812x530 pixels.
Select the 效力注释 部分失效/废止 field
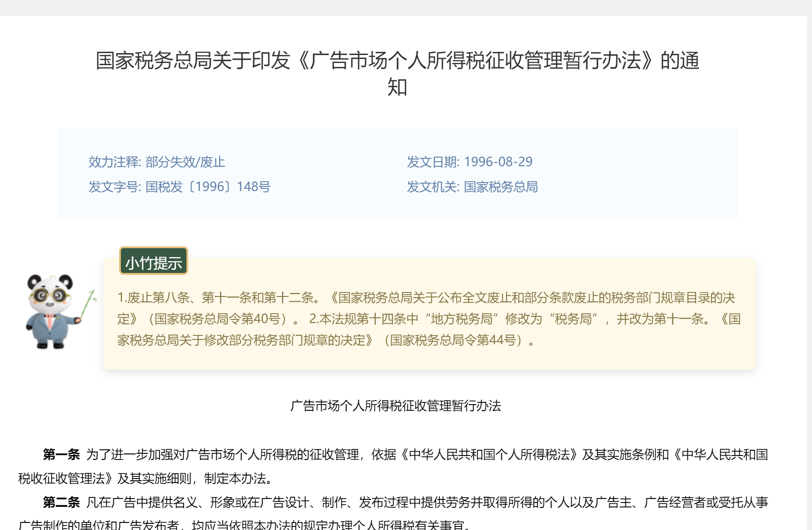click(x=157, y=162)
